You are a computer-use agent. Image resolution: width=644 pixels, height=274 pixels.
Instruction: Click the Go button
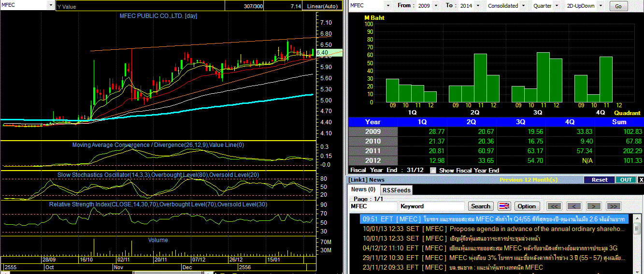click(618, 6)
